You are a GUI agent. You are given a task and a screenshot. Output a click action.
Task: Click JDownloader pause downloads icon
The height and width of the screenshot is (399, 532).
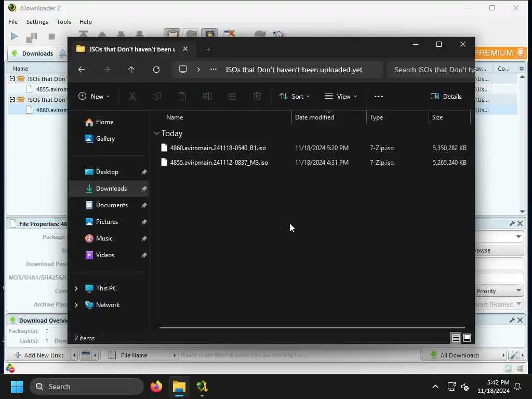32,37
